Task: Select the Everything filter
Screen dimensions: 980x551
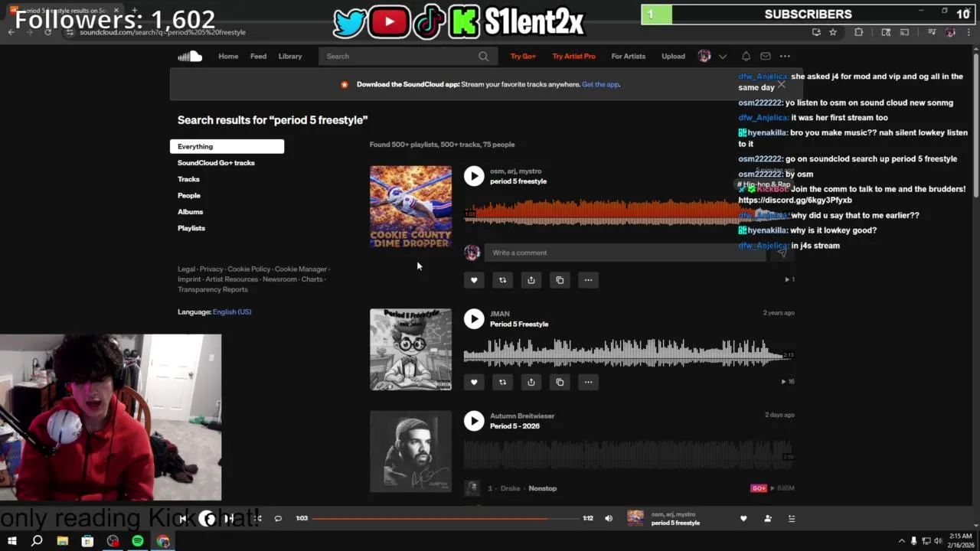Action: 227,146
